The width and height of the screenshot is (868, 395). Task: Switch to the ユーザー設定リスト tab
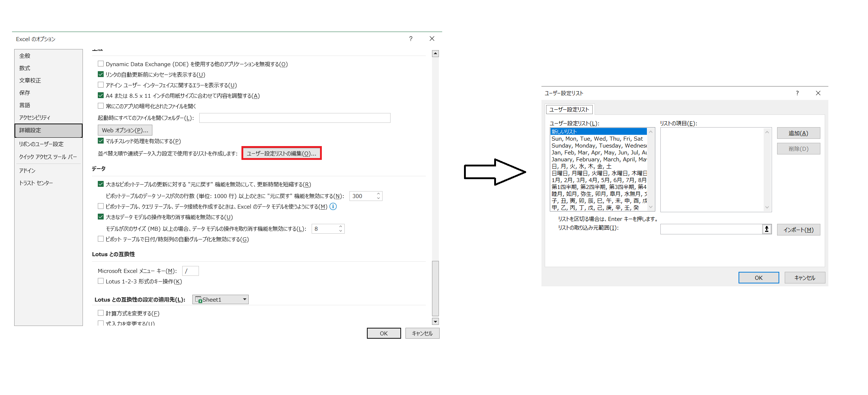click(x=570, y=109)
